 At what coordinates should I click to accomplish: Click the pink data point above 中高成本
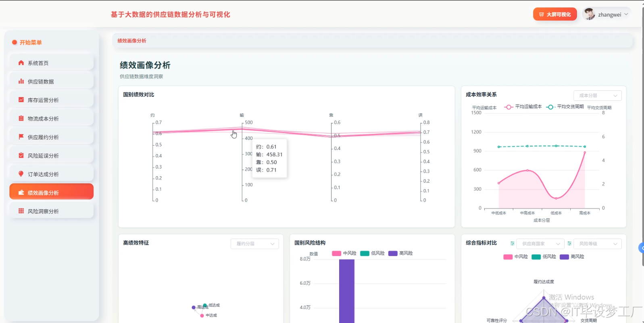[x=527, y=171]
